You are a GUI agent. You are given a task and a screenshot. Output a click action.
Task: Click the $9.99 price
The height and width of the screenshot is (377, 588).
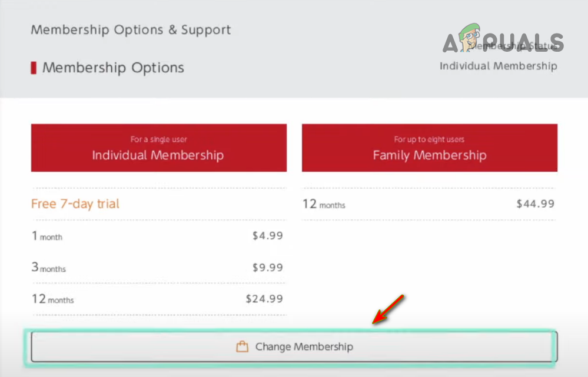coord(267,268)
